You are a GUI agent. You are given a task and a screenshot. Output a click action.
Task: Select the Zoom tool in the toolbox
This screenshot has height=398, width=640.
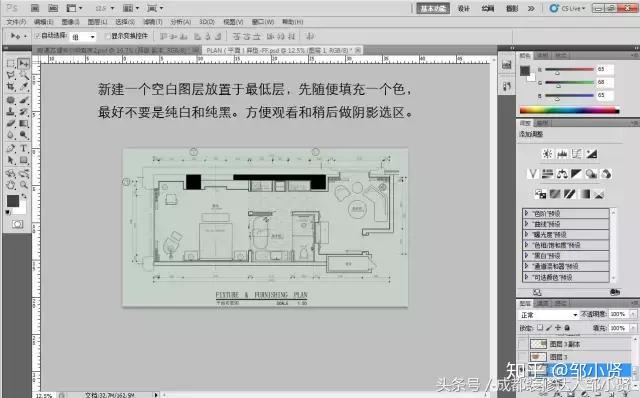(x=24, y=185)
